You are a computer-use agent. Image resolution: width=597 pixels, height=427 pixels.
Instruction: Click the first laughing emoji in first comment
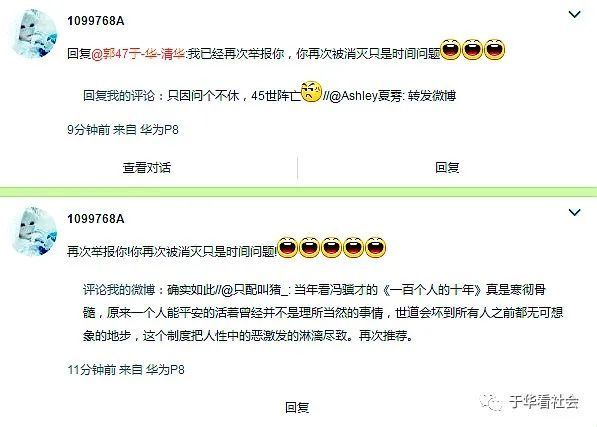pos(450,49)
